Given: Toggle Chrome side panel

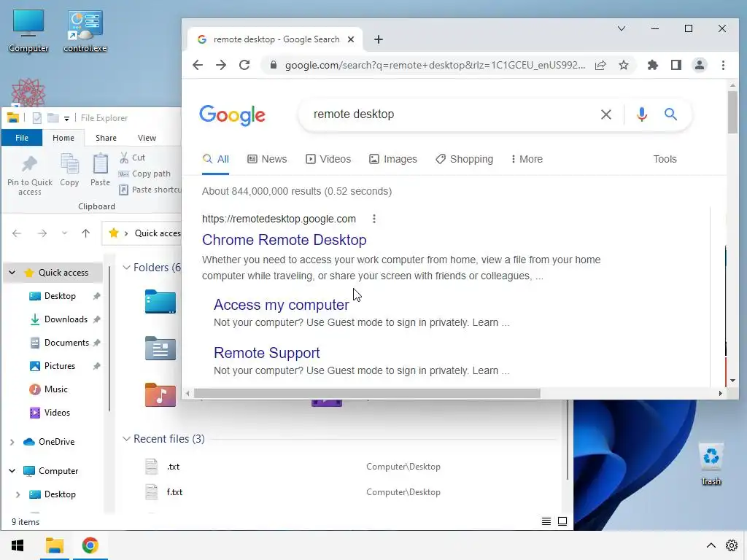Looking at the screenshot, I should (676, 65).
